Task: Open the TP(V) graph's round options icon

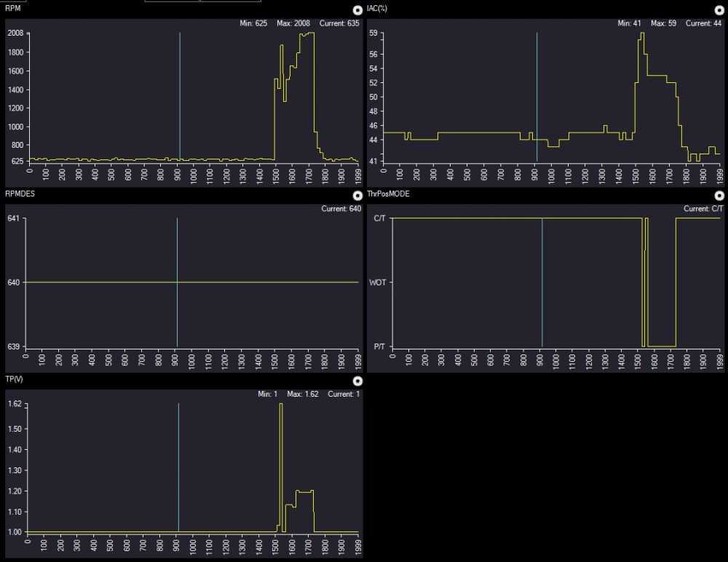Action: 357,381
